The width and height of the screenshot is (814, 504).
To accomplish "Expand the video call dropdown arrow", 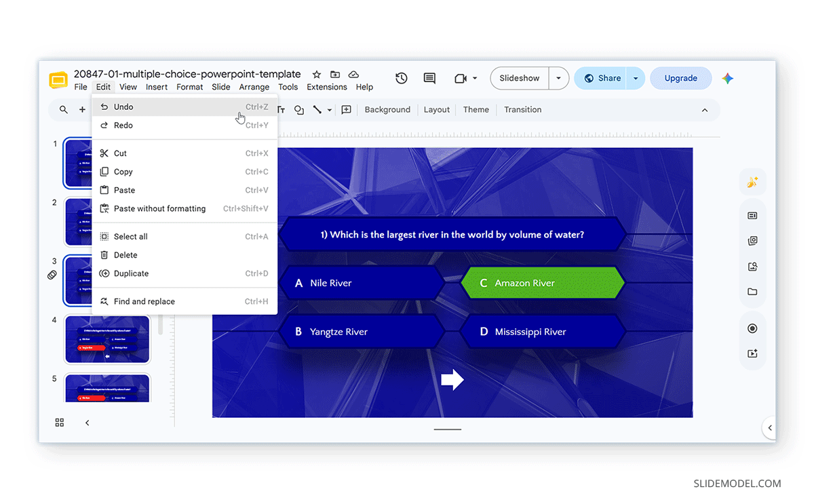I will click(x=475, y=79).
